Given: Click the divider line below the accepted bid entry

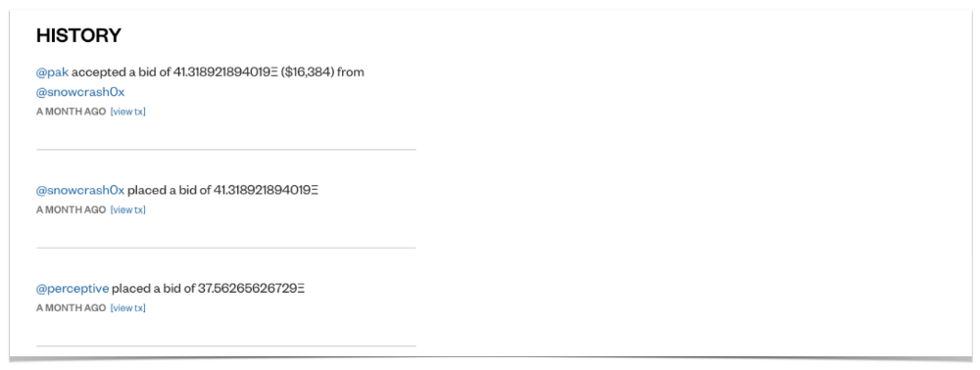Looking at the screenshot, I should pyautogui.click(x=226, y=150).
